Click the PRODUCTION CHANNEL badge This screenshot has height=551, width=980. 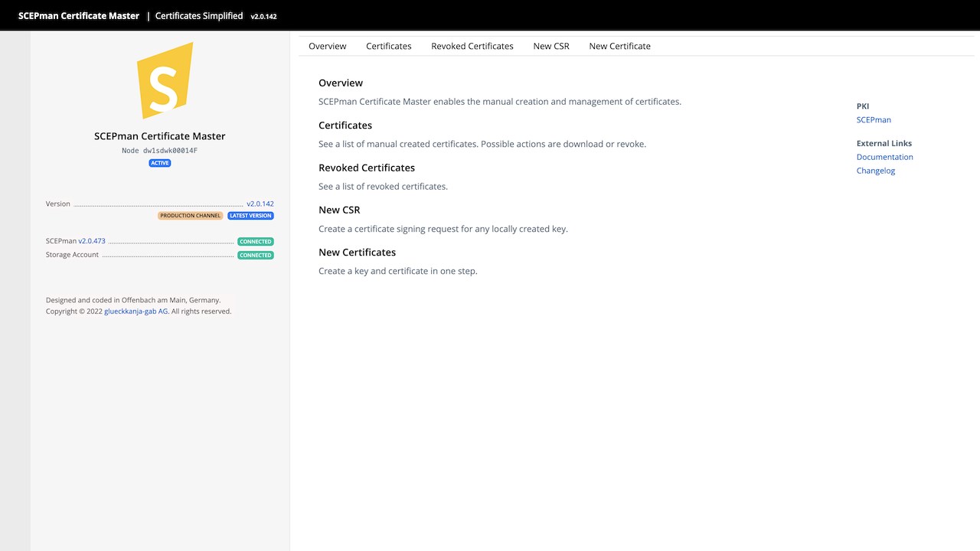pos(191,216)
